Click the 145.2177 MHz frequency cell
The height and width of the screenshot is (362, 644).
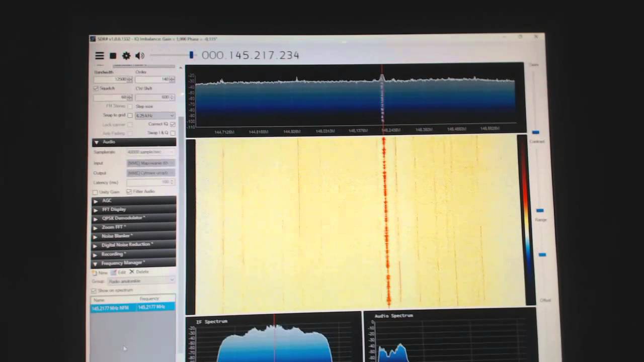pos(155,307)
